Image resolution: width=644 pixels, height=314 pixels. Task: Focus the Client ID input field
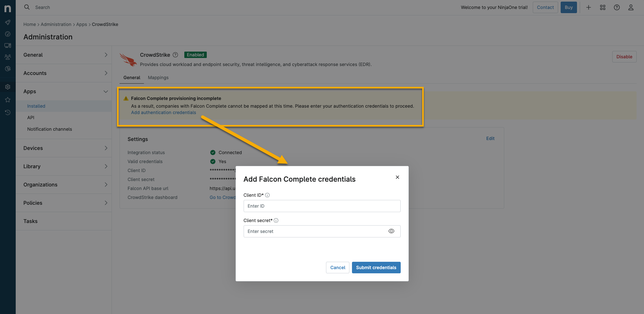pos(322,206)
